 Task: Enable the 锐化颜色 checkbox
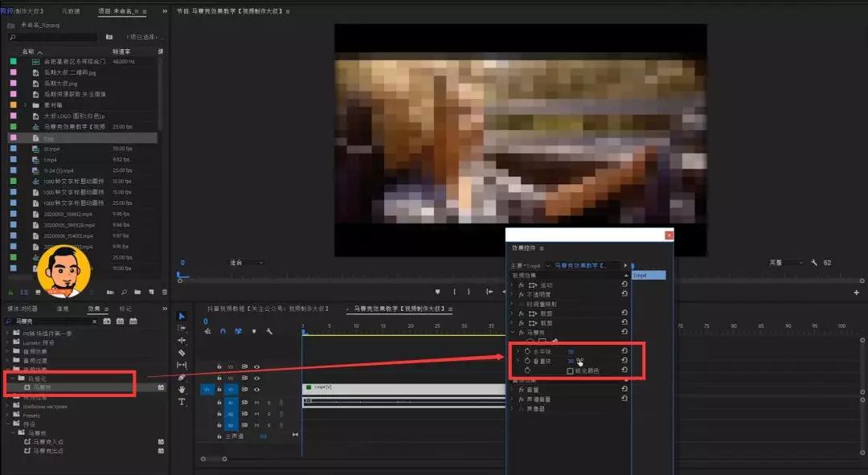[x=570, y=371]
